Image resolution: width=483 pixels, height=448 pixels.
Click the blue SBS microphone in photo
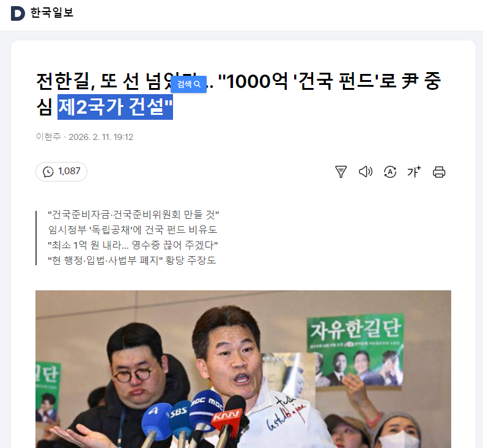[180, 416]
